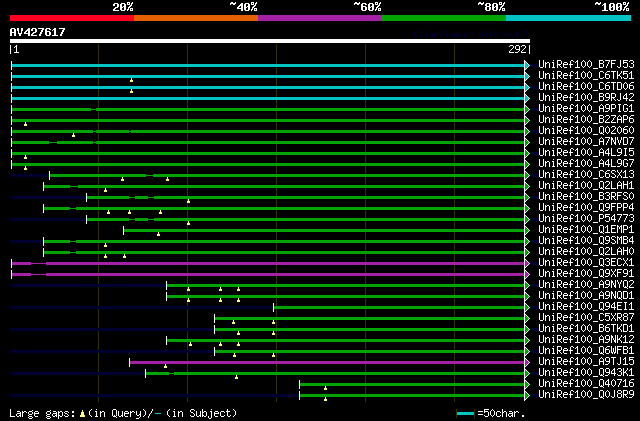This screenshot has height=421, width=640.
Task: Select the UniRef100_Q2LAH0 label
Action: 586,252
